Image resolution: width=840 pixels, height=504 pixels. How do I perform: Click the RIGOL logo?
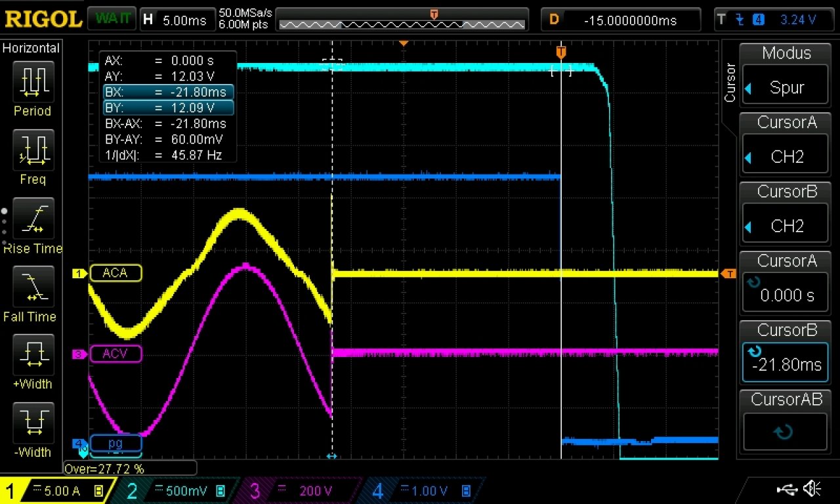coord(43,19)
